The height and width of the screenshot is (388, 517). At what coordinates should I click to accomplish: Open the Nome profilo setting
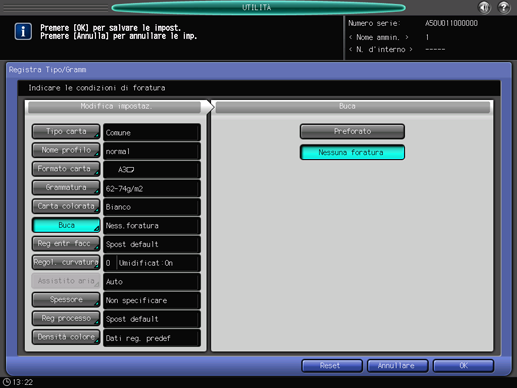click(66, 150)
